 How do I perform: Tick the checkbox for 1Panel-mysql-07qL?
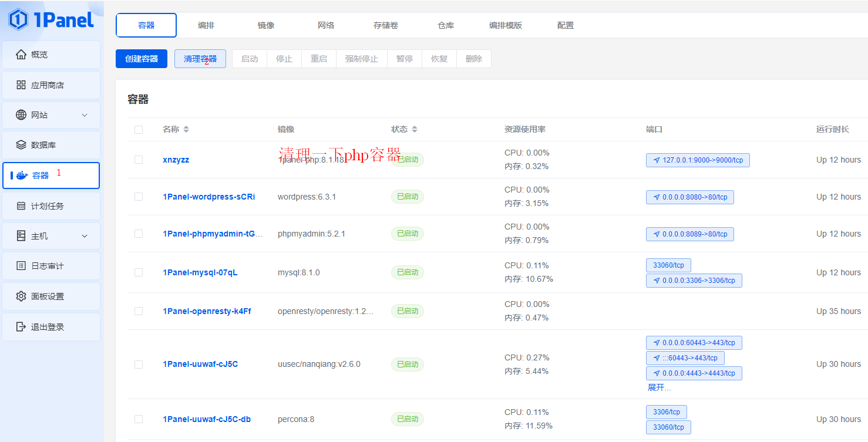click(x=139, y=272)
